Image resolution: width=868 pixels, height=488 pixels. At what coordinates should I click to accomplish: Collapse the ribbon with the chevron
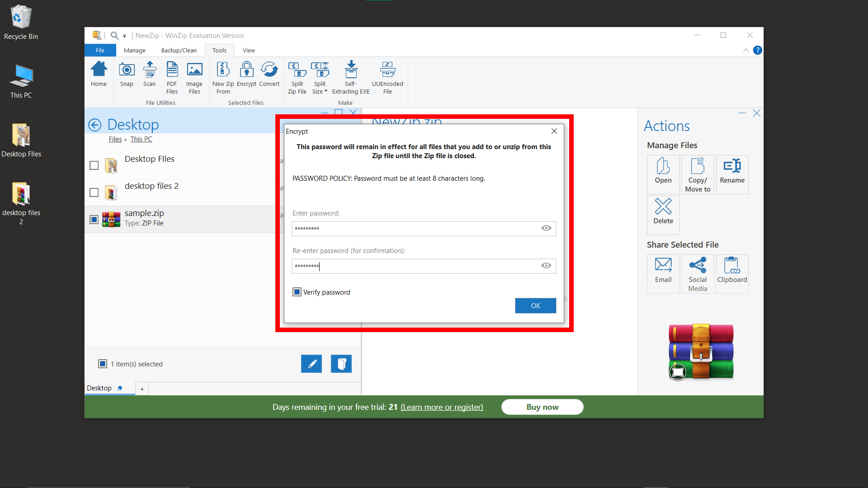click(745, 50)
